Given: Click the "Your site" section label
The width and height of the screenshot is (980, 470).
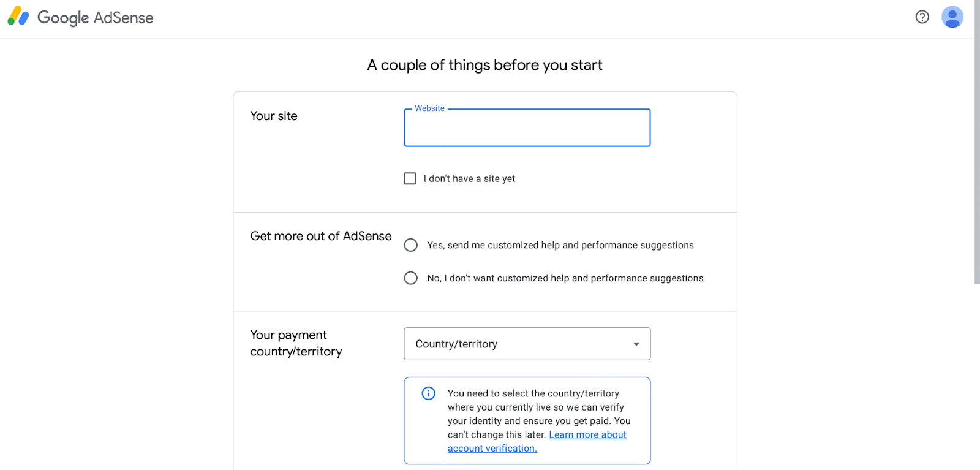Looking at the screenshot, I should (x=274, y=116).
